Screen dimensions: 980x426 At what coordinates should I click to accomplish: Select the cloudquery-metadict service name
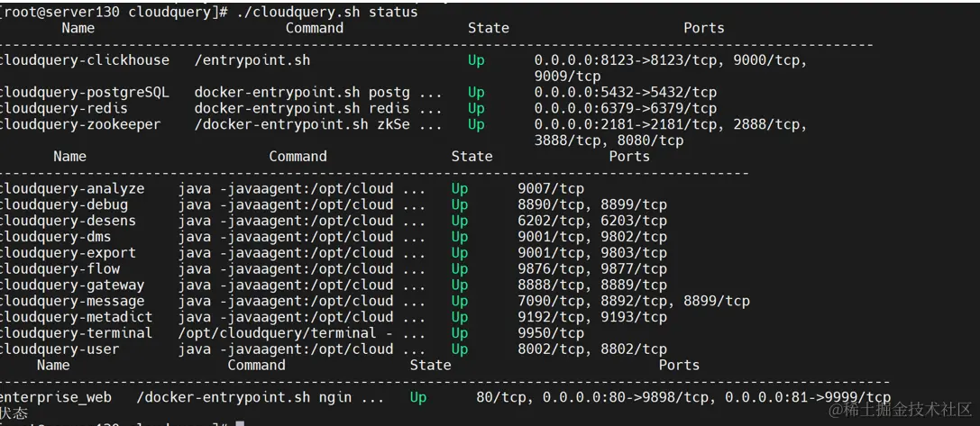[x=77, y=317]
